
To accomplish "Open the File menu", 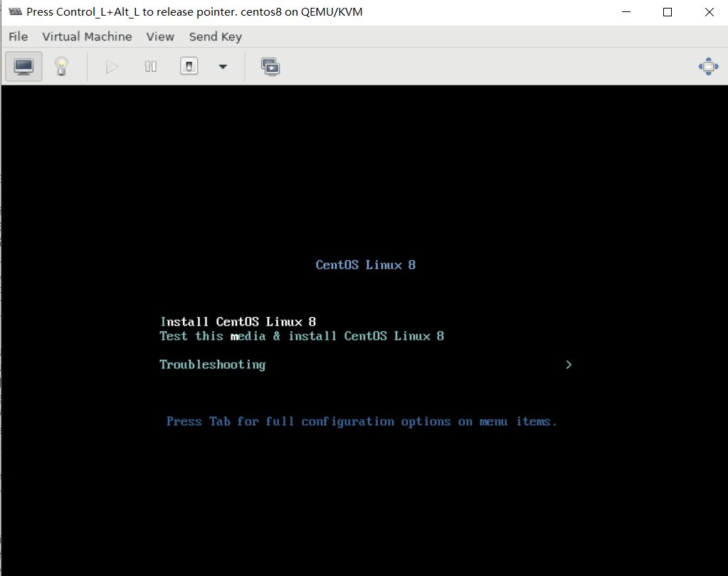I will coord(18,37).
